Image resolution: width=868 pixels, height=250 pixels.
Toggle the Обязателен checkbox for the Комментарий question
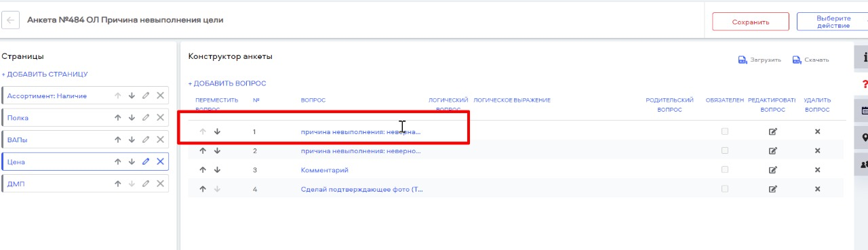[x=725, y=169]
